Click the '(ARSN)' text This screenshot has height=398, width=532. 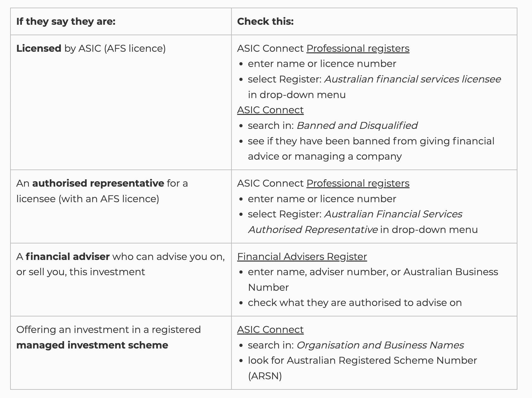pos(265,376)
